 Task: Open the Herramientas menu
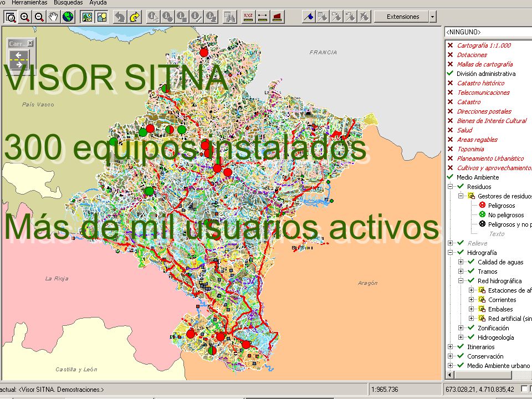pos(29,3)
